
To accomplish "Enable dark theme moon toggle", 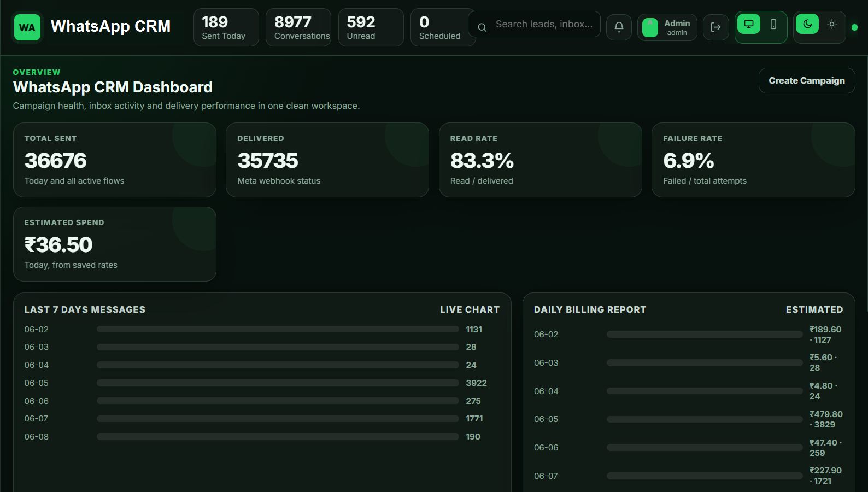I will click(x=807, y=24).
